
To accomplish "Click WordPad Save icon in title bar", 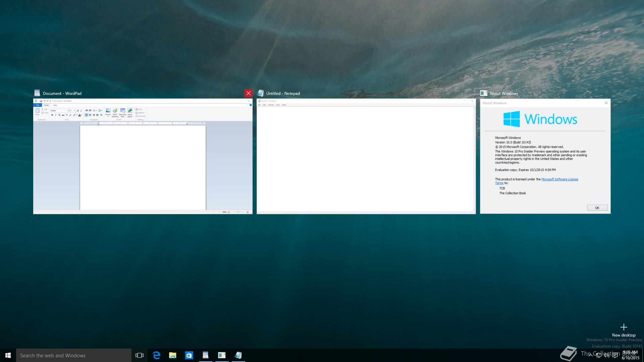I will click(x=41, y=101).
